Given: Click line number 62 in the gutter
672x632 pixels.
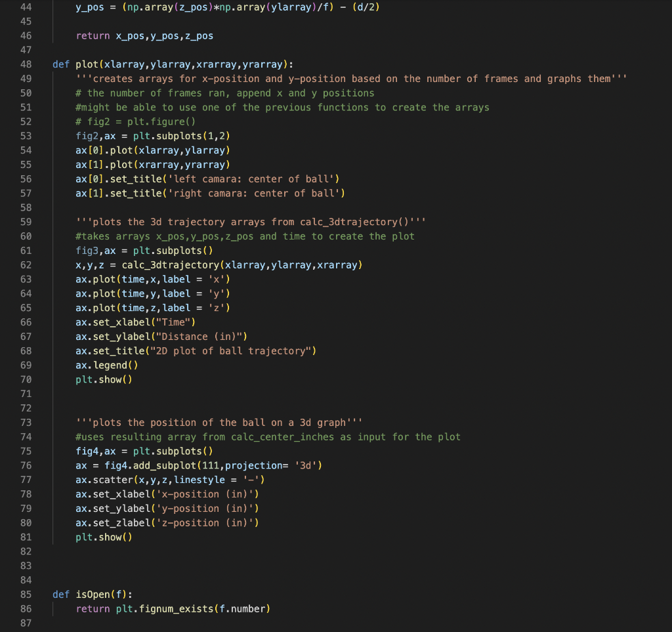Looking at the screenshot, I should click(x=26, y=264).
